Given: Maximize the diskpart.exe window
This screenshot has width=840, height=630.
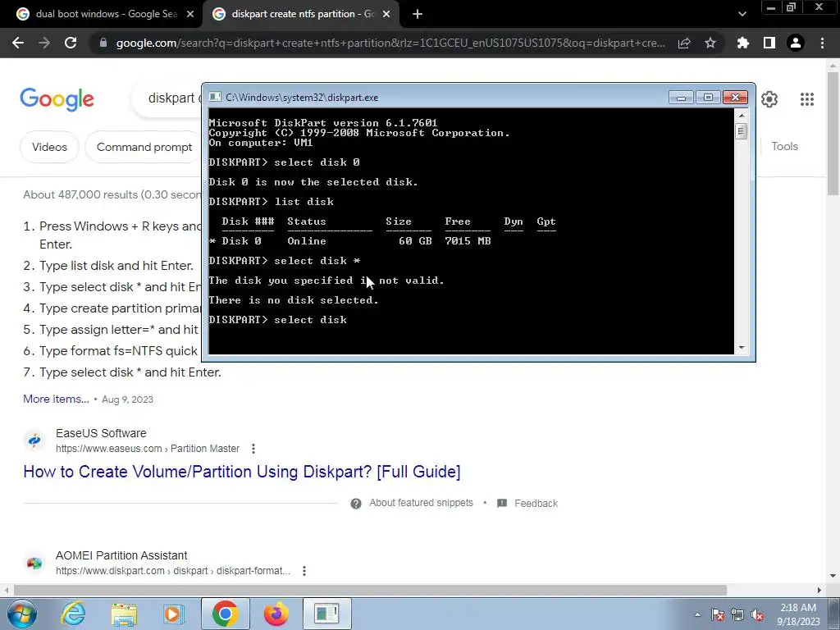Looking at the screenshot, I should click(x=708, y=98).
